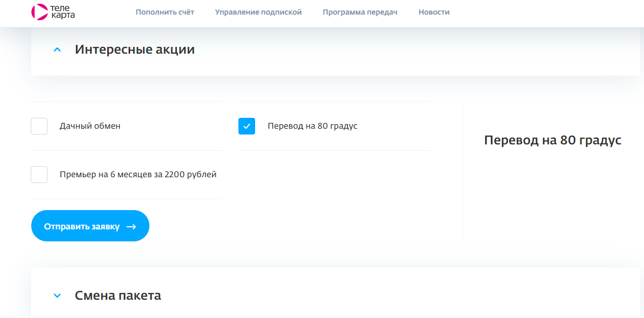Click the "теле карта" logo text
Screen dimensions: 644x318
pyautogui.click(x=62, y=12)
